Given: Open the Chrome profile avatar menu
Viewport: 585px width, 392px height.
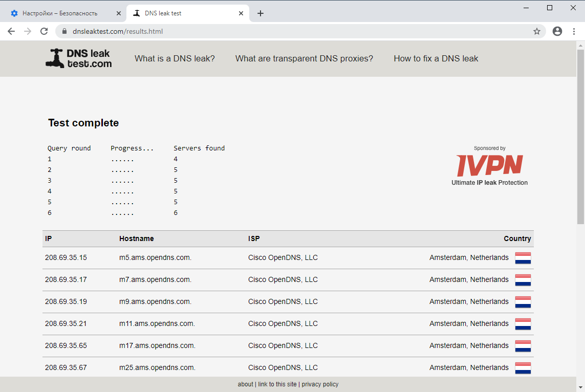Looking at the screenshot, I should (557, 31).
